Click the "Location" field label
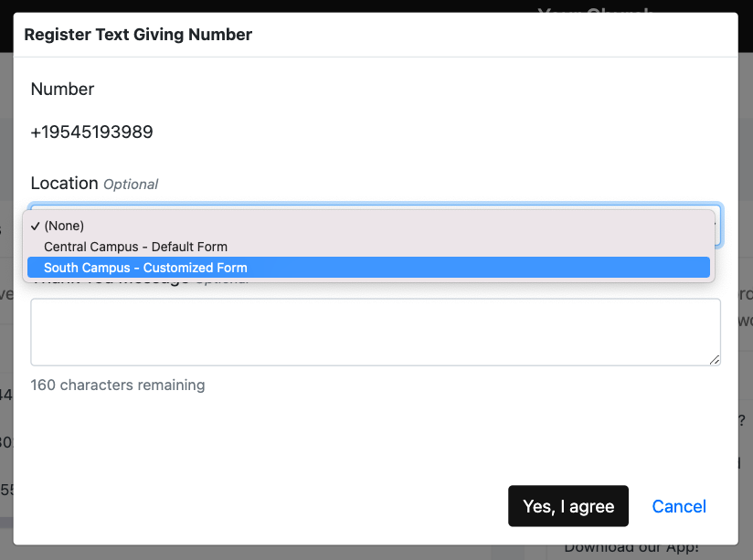 coord(64,183)
